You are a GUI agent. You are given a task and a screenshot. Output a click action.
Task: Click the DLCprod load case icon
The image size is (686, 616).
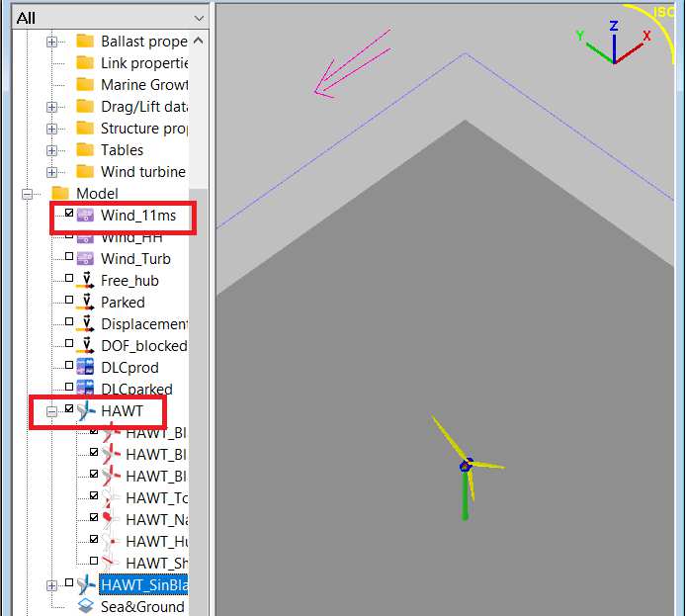tap(86, 368)
